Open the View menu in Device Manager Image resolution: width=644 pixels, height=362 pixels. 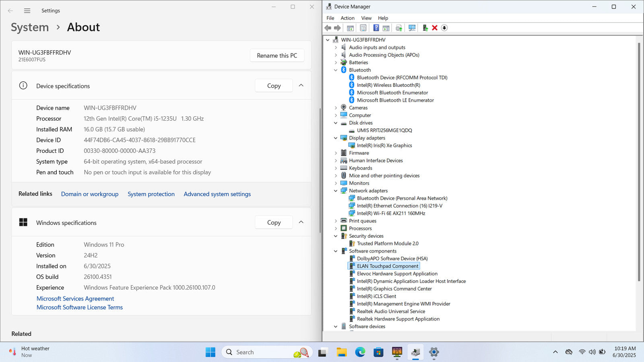(366, 18)
